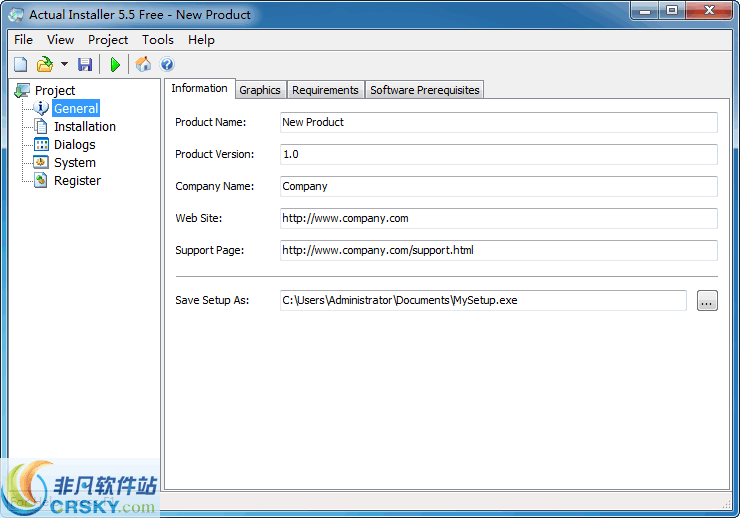Expand the Open project dropdown arrow
740x518 pixels.
coord(64,64)
